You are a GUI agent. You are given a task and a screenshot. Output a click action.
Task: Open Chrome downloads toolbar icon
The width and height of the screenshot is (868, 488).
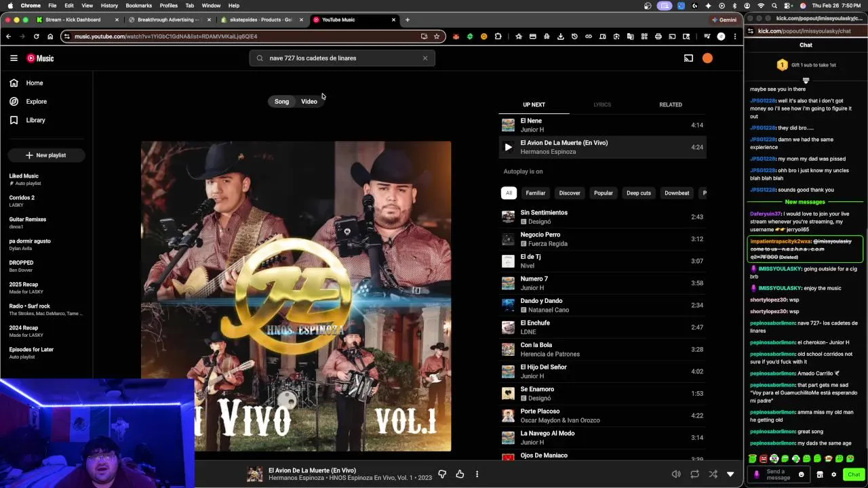pos(561,37)
